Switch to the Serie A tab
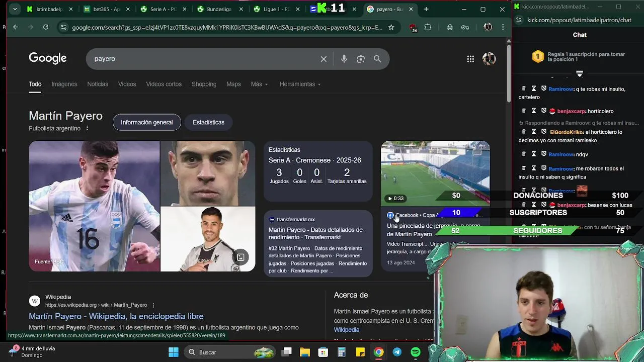The image size is (644, 362). point(160,9)
